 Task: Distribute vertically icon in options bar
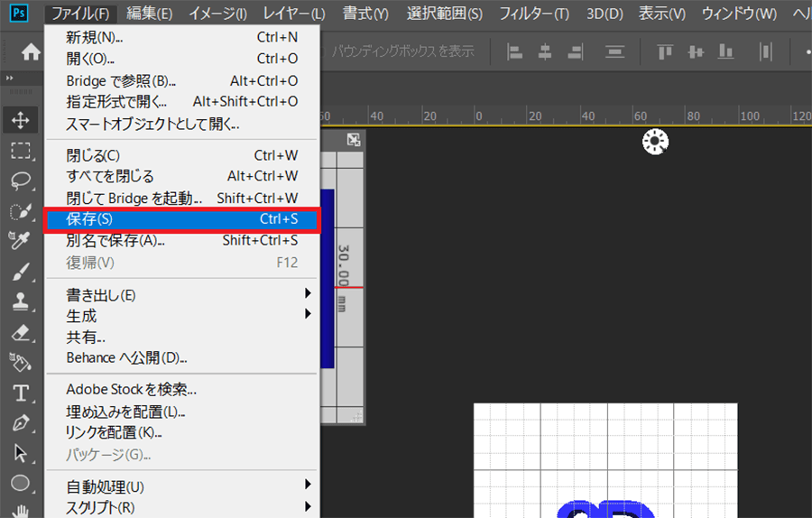click(x=614, y=51)
